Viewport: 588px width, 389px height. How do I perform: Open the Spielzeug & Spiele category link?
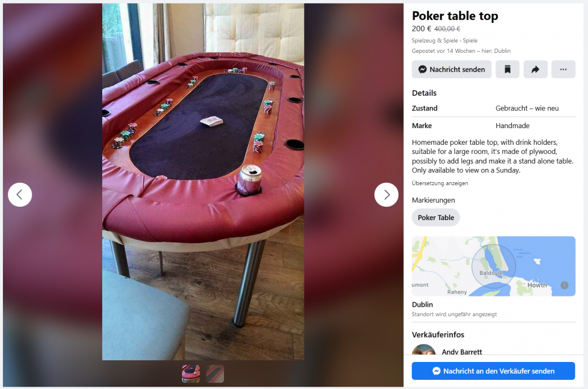click(x=435, y=41)
